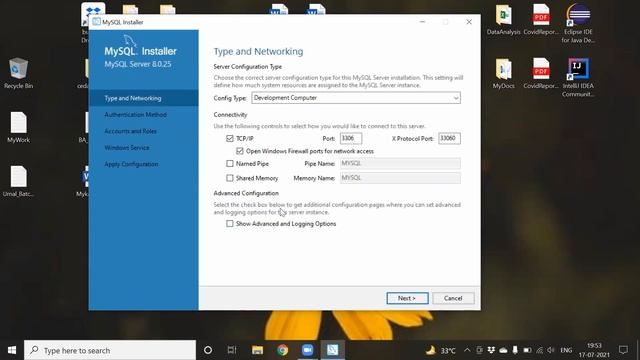The image size is (640, 360).
Task: Open Zoom from the taskbar
Action: click(x=307, y=350)
